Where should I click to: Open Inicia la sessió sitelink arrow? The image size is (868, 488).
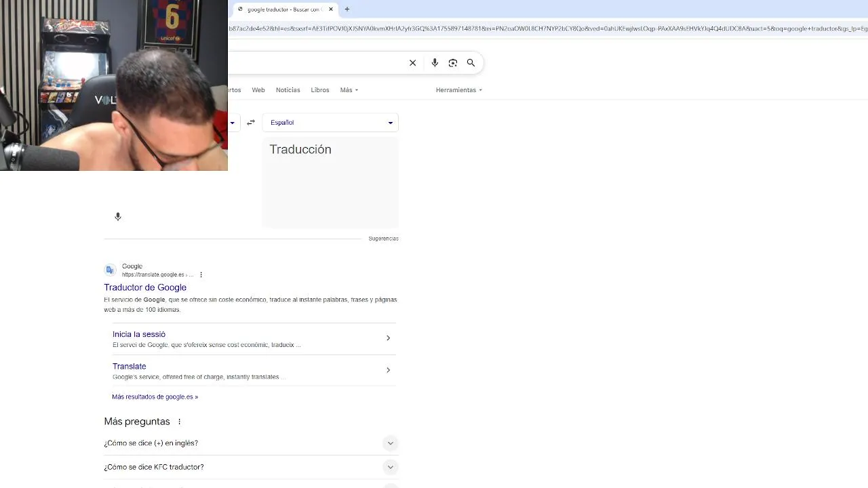[388, 338]
